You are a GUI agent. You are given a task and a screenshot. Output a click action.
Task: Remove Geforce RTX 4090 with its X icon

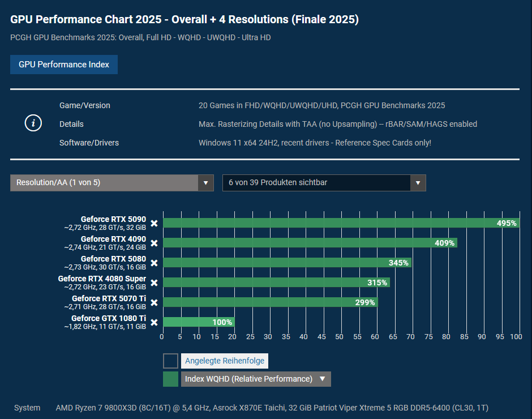click(154, 243)
